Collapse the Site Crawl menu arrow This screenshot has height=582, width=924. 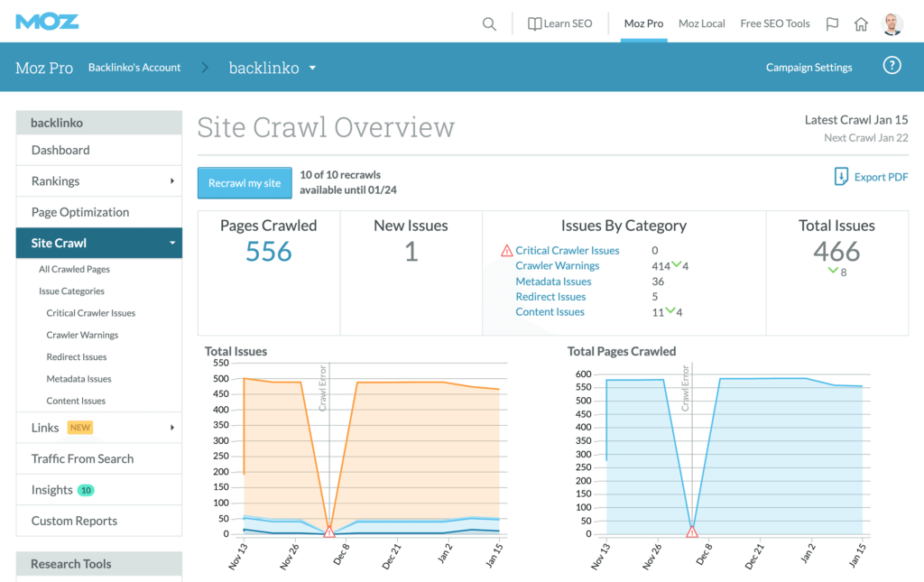(172, 244)
